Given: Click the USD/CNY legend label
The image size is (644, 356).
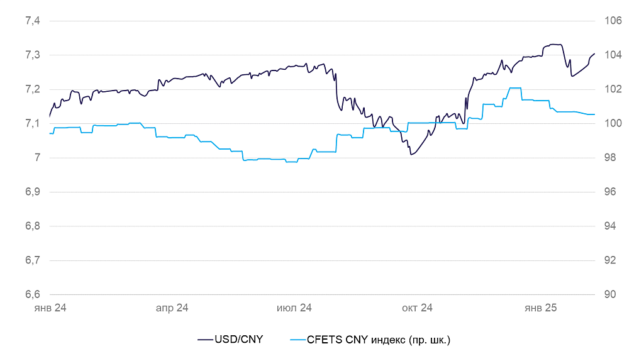Looking at the screenshot, I should [x=239, y=340].
